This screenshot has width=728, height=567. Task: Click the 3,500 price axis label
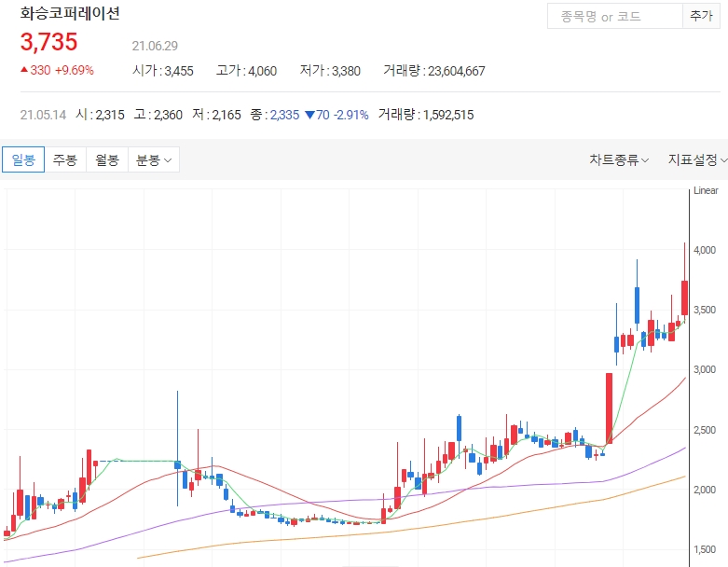pos(705,310)
